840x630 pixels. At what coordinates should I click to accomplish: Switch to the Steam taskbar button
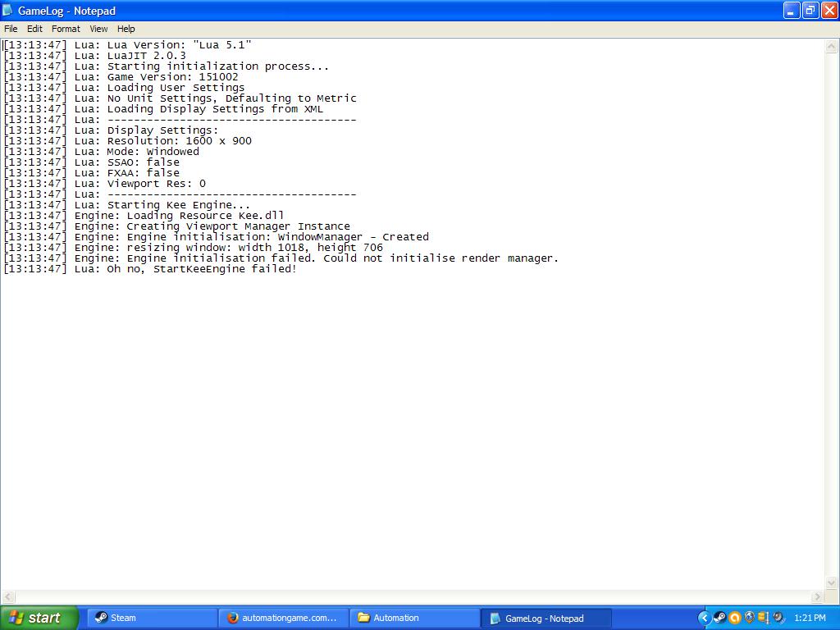(x=152, y=618)
